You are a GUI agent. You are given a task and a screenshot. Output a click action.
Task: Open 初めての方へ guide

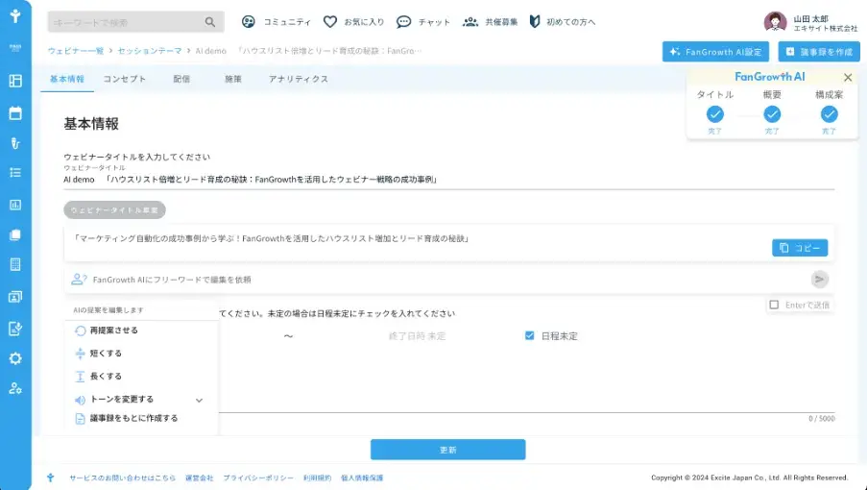click(x=563, y=22)
